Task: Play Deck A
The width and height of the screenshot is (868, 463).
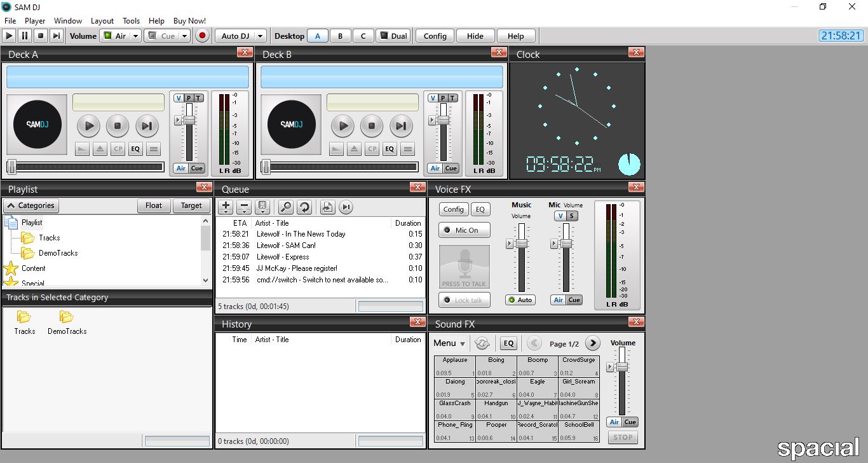Action: pyautogui.click(x=89, y=126)
